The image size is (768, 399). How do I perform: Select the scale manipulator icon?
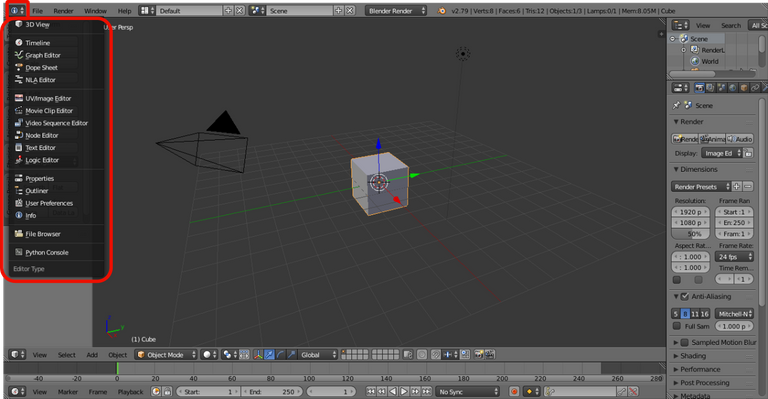pyautogui.click(x=291, y=355)
